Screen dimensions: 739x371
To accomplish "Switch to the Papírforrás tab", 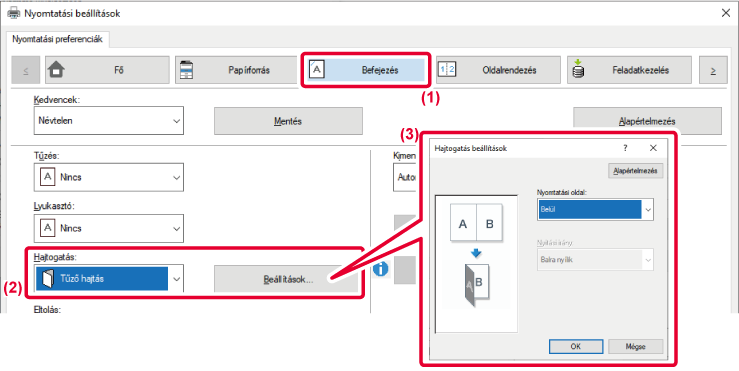I will pyautogui.click(x=238, y=70).
